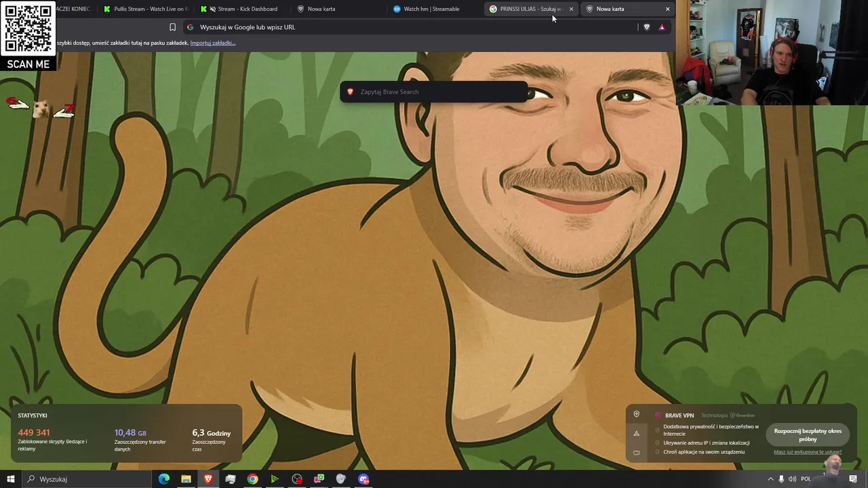This screenshot has height=488, width=868.
Task: Follow the Importuj zakładki link
Action: tap(212, 43)
